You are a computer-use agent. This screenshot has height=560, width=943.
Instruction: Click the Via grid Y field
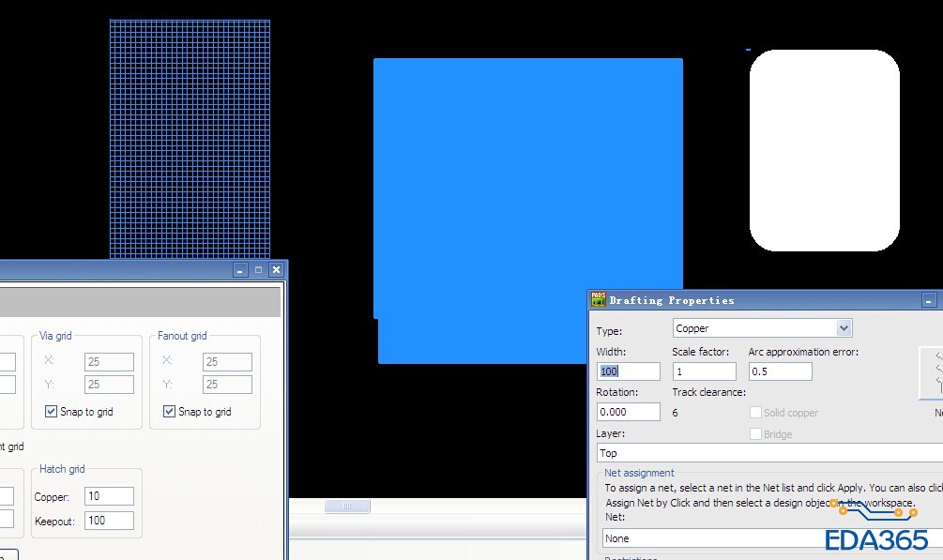[x=109, y=385]
